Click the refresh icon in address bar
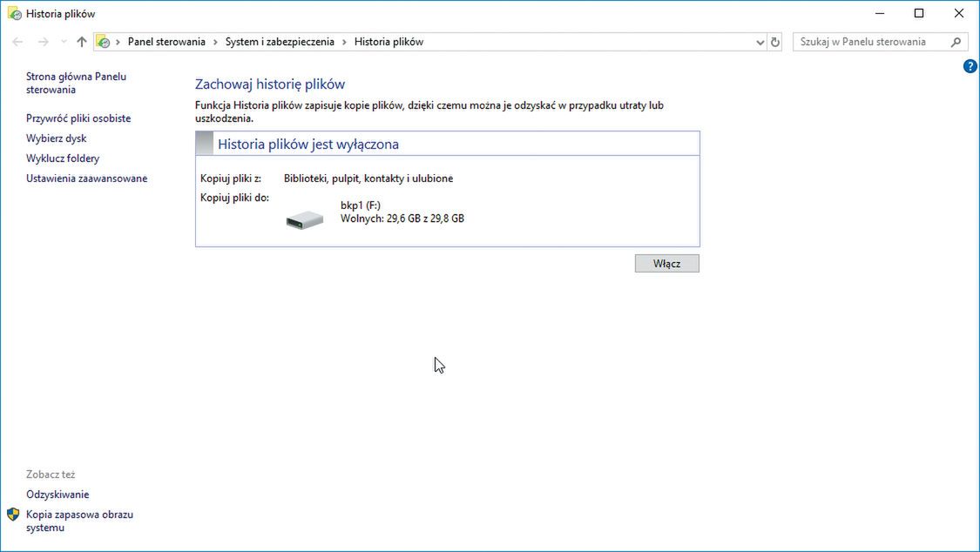Image resolution: width=980 pixels, height=552 pixels. 775,42
